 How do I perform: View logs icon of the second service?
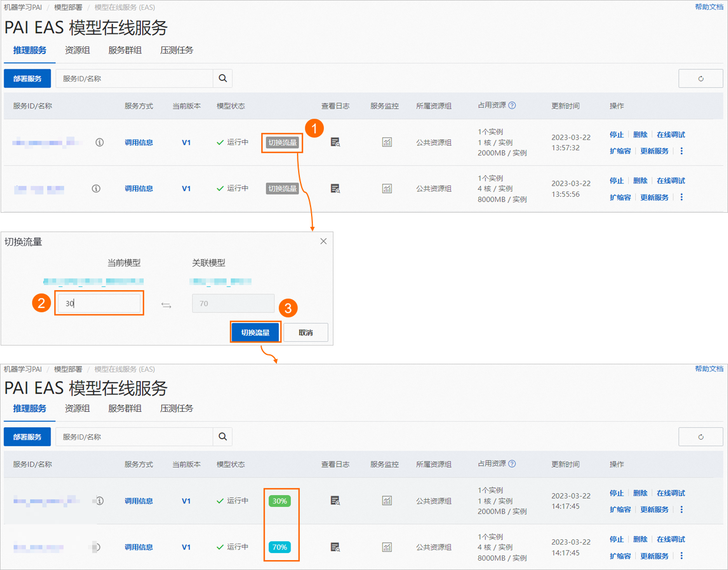(x=335, y=189)
